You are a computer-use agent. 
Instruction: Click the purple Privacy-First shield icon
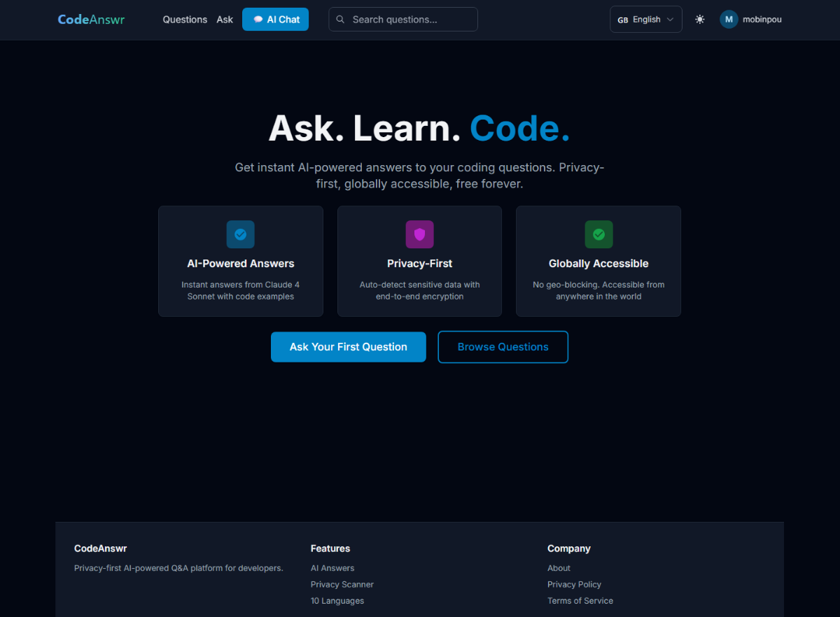click(419, 234)
